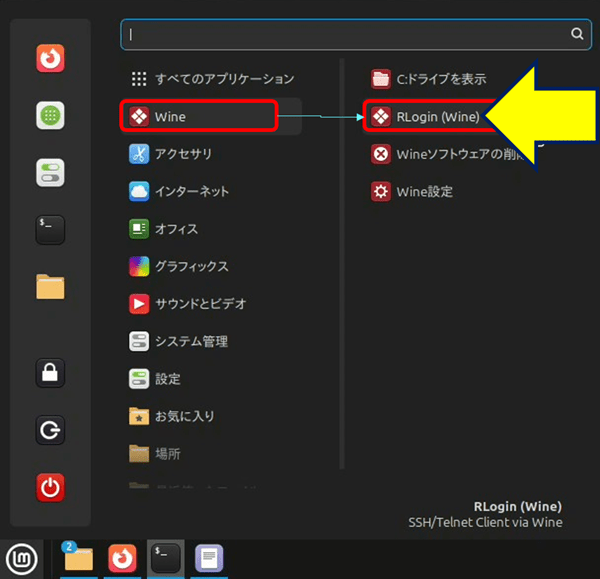
Task: Select the 設定 category
Action: pyautogui.click(x=212, y=379)
